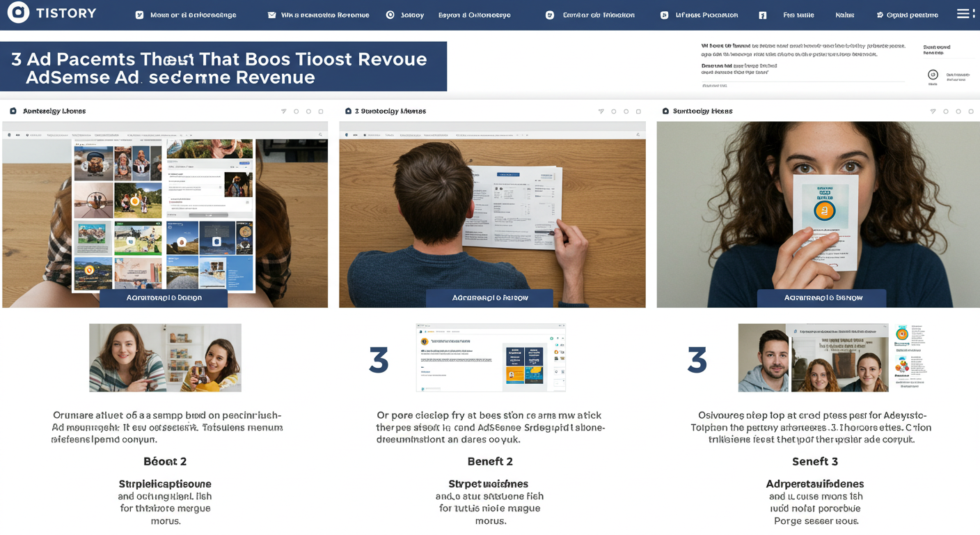Open the man reading document image
Screen dimensions: 980x535
492,215
